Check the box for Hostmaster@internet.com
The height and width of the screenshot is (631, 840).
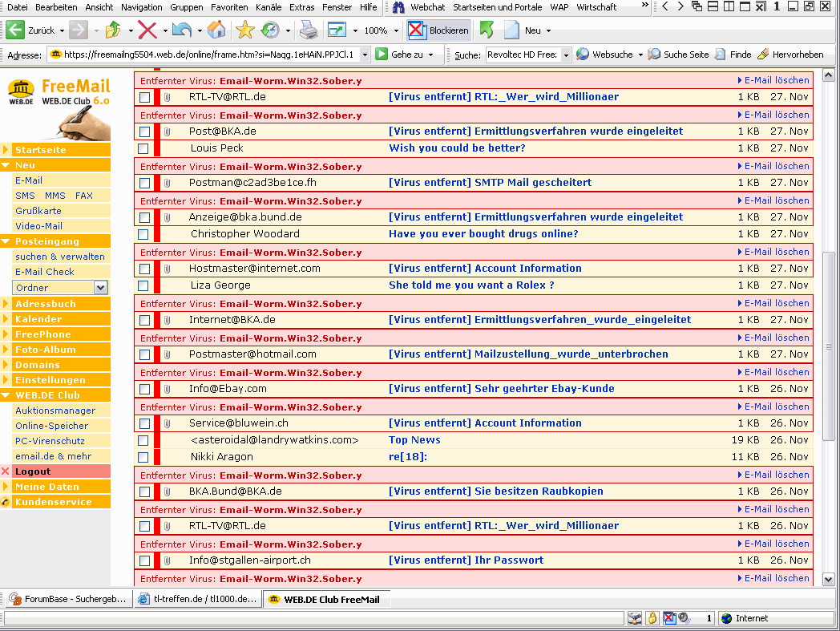[x=144, y=269]
